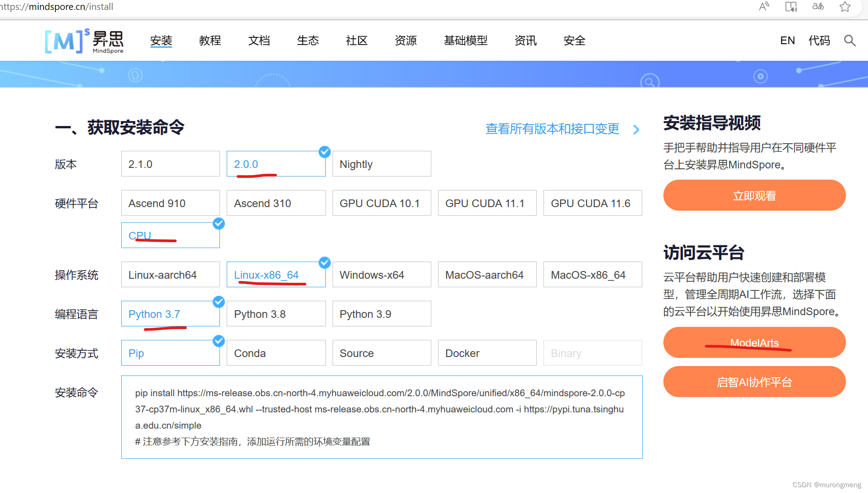
Task: Choose Conda as the install method
Action: tap(276, 353)
